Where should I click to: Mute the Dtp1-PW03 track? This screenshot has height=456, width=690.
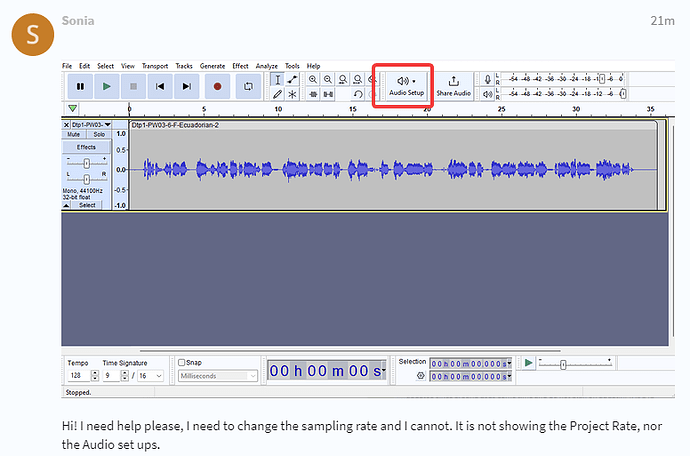coord(74,134)
